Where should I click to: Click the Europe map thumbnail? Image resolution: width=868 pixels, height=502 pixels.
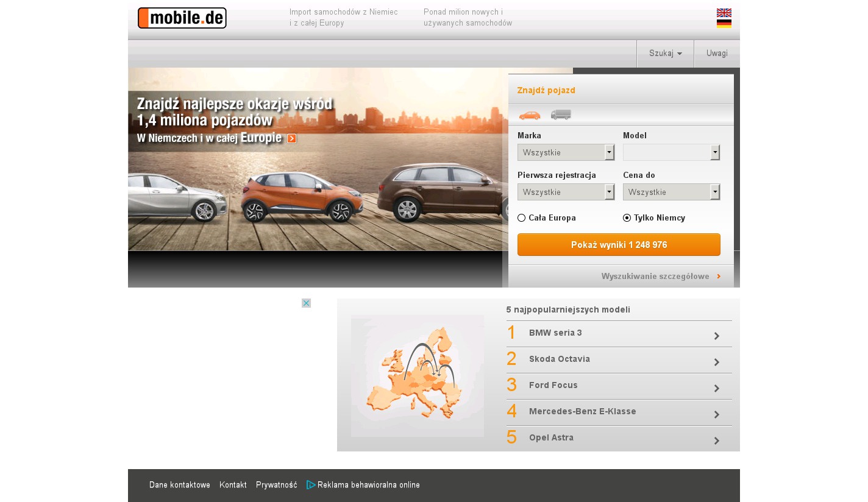(x=417, y=375)
